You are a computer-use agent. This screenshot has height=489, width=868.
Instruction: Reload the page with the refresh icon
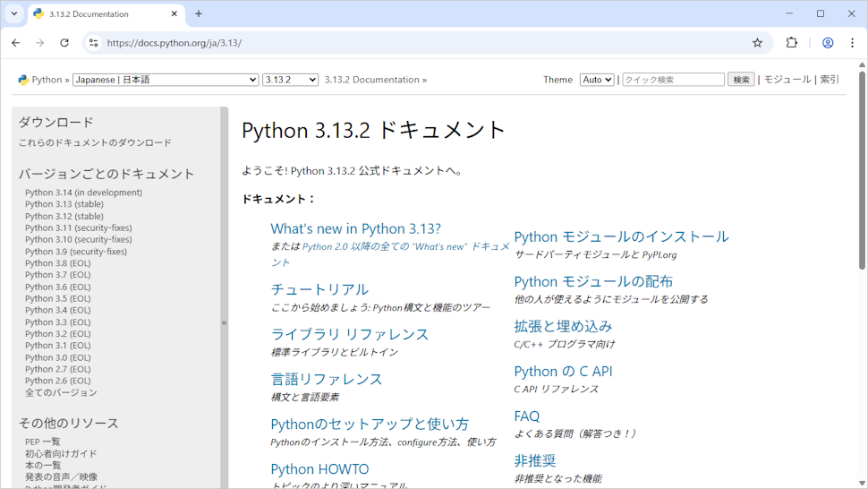tap(64, 43)
